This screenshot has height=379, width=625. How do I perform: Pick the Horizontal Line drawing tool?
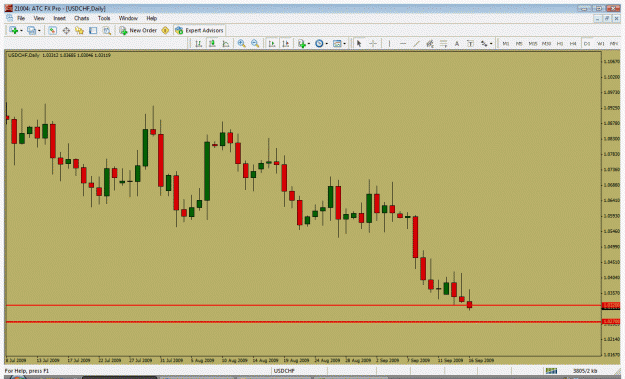coord(403,43)
